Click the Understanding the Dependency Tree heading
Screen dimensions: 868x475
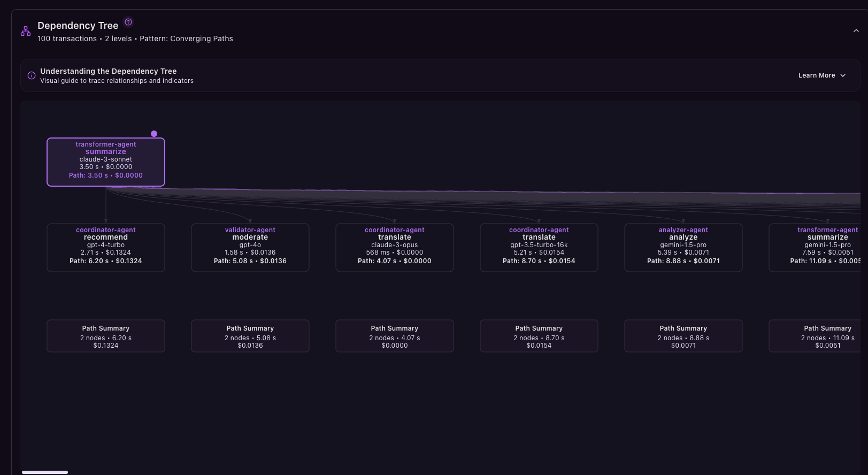tap(108, 71)
